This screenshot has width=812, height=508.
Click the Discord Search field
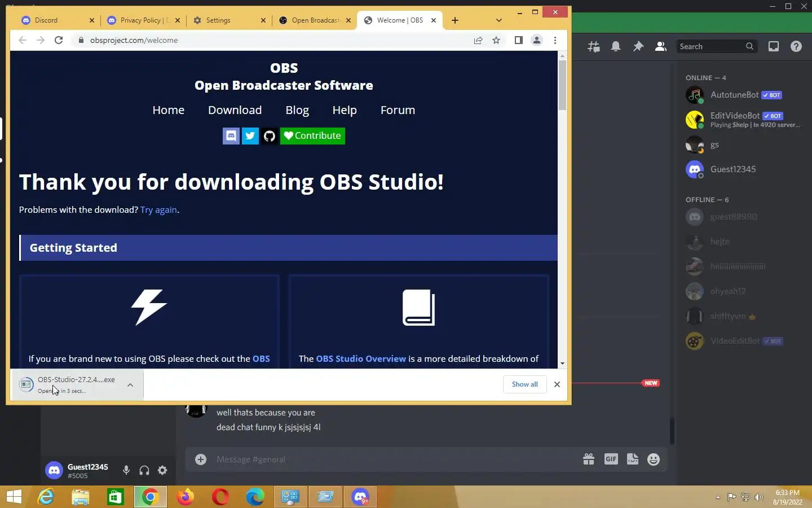point(716,46)
